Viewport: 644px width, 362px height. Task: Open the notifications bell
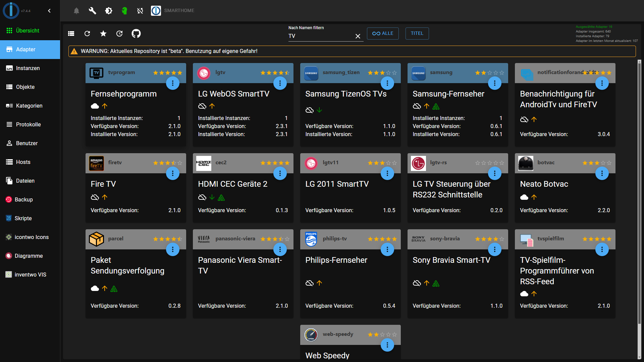[76, 11]
